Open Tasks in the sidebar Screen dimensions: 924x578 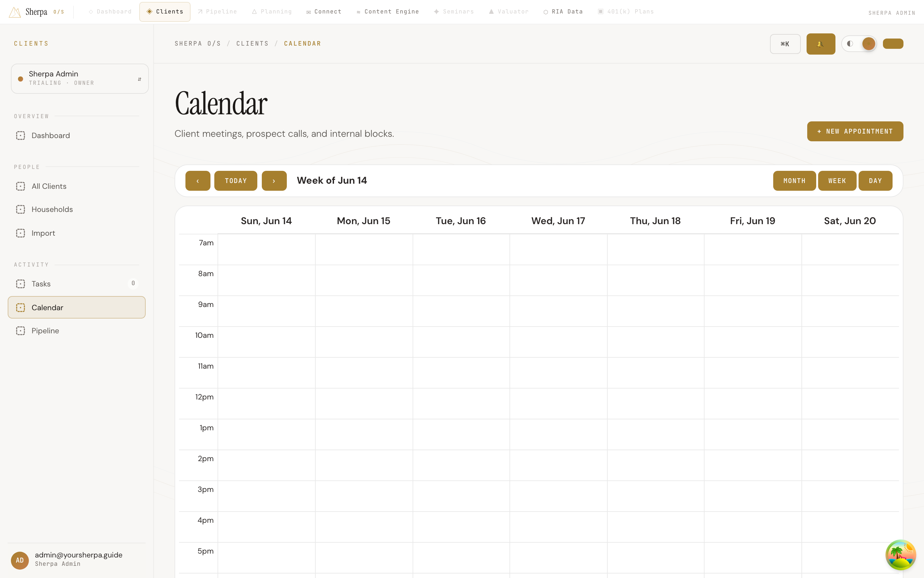click(76, 284)
